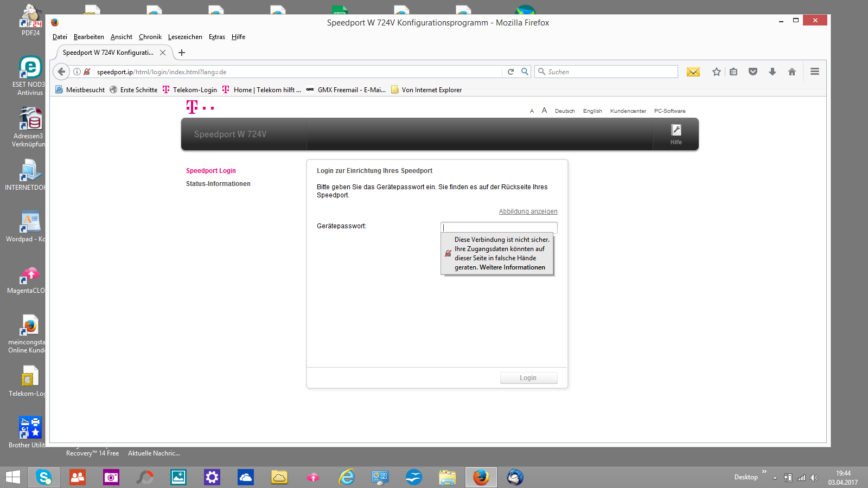868x488 pixels.
Task: Click the Abbildung anzeigen link
Action: (528, 211)
